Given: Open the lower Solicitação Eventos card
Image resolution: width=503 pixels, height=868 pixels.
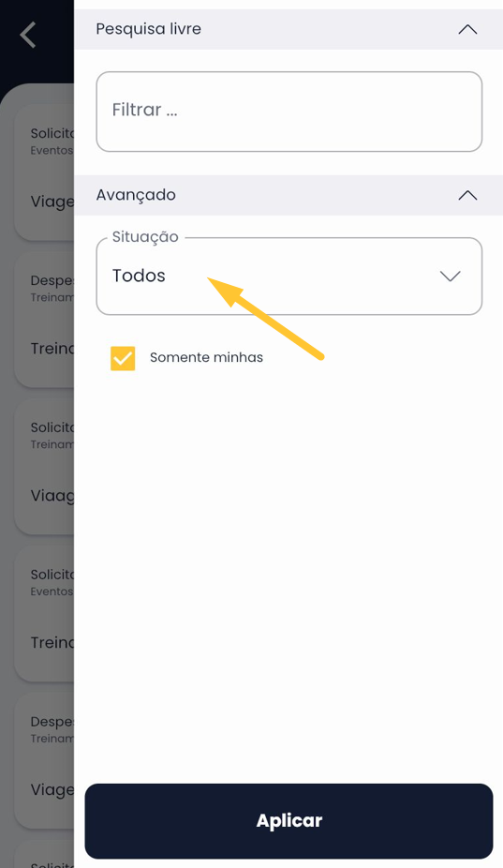Looking at the screenshot, I should click(x=44, y=614).
